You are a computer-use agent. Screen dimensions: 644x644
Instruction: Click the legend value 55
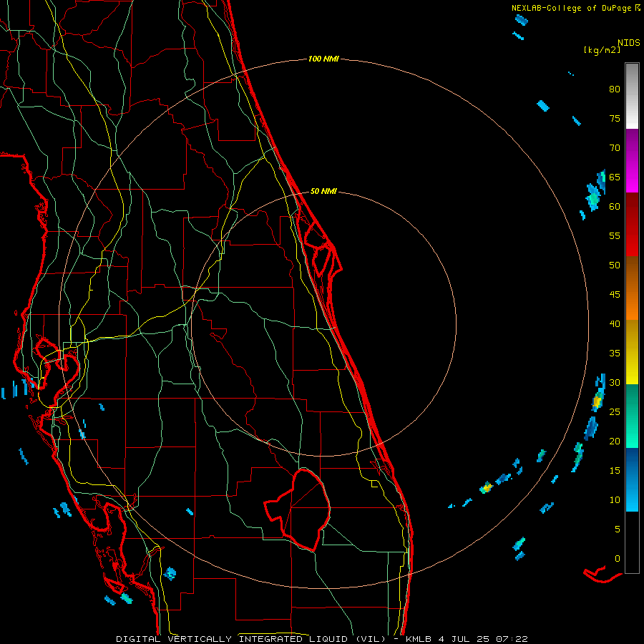615,236
